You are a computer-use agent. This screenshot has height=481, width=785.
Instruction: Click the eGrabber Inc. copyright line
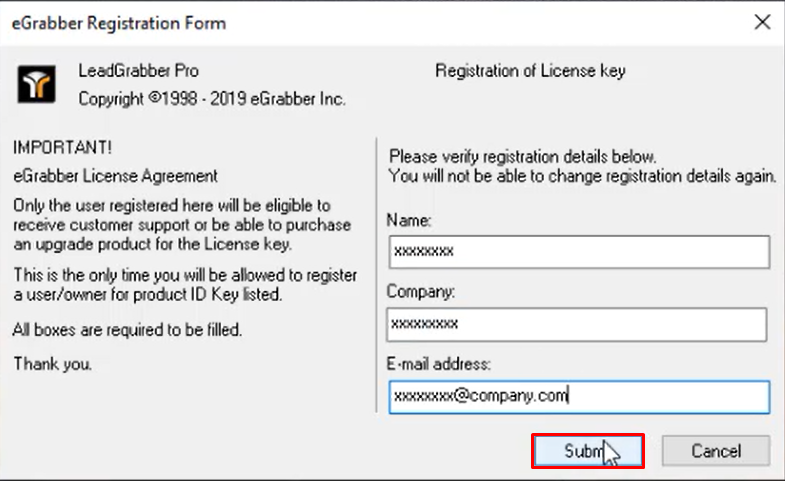click(212, 99)
